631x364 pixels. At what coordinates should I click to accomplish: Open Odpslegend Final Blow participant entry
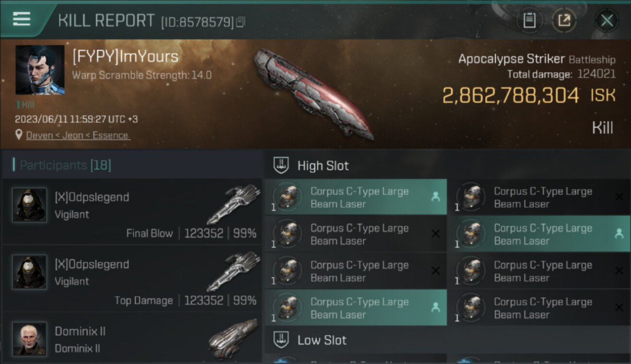pyautogui.click(x=132, y=211)
